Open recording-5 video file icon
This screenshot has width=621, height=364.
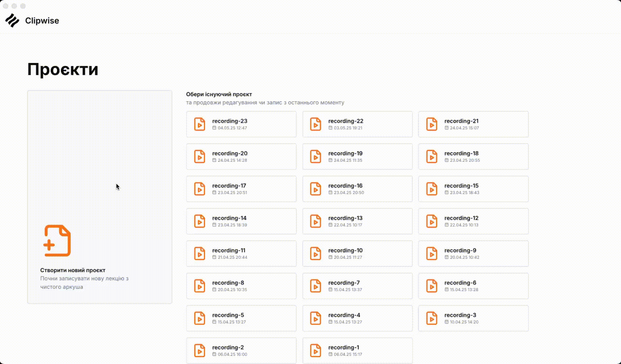[199, 318]
